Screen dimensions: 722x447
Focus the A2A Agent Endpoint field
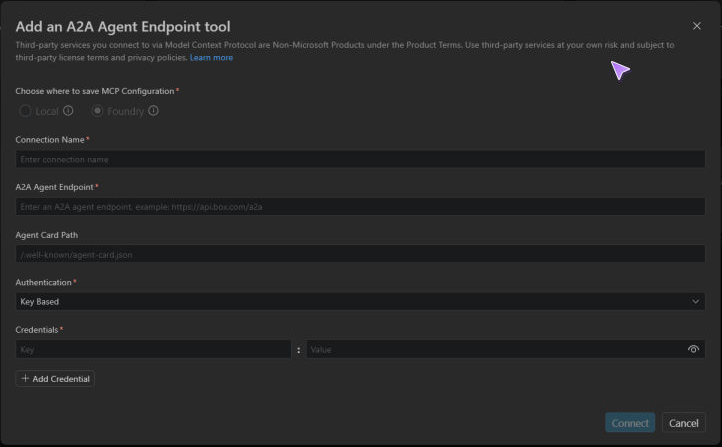(360, 207)
